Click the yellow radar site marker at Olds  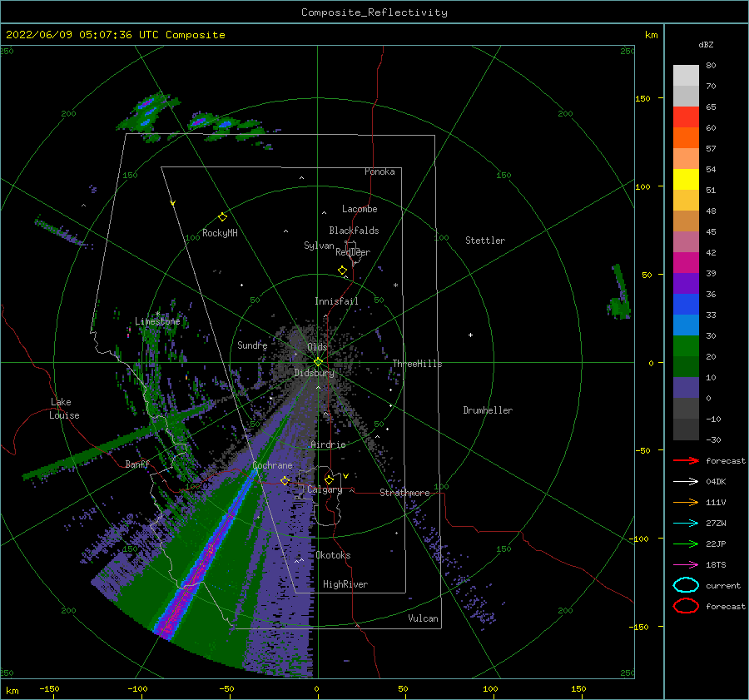click(x=318, y=362)
